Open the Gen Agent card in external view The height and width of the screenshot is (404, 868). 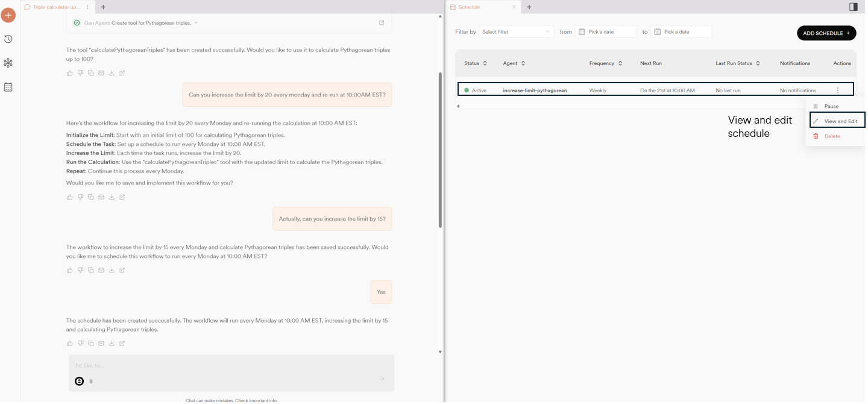coord(382,23)
